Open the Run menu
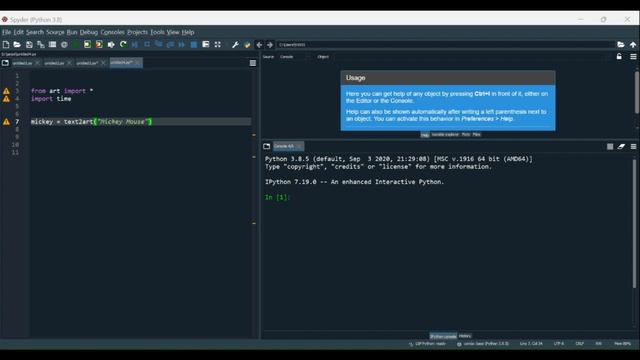The height and width of the screenshot is (360, 640). (x=72, y=32)
